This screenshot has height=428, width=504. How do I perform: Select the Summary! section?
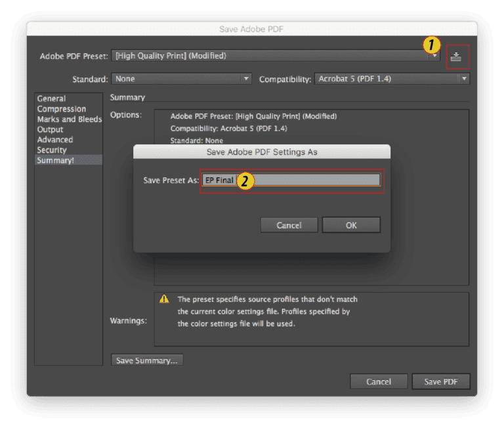click(x=68, y=160)
